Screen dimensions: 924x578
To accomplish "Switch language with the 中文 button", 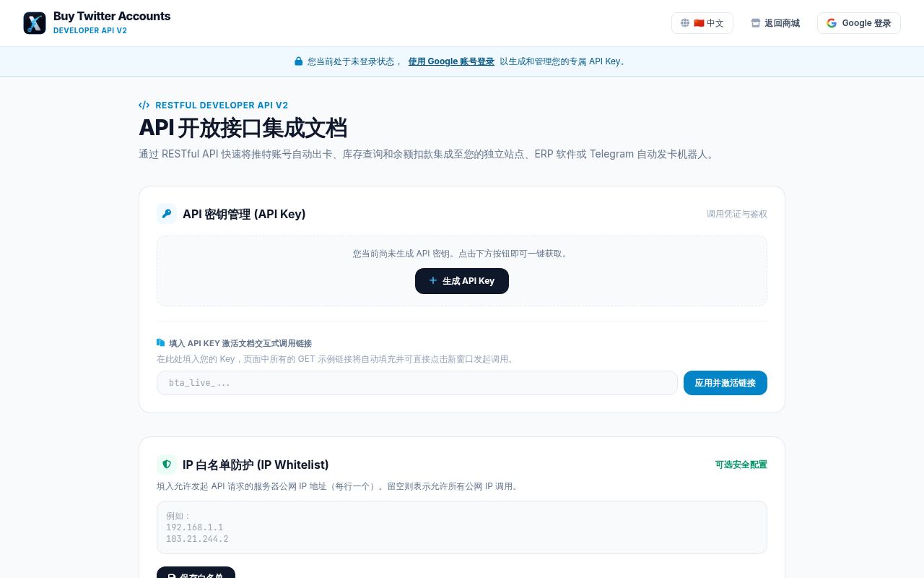I will [702, 23].
